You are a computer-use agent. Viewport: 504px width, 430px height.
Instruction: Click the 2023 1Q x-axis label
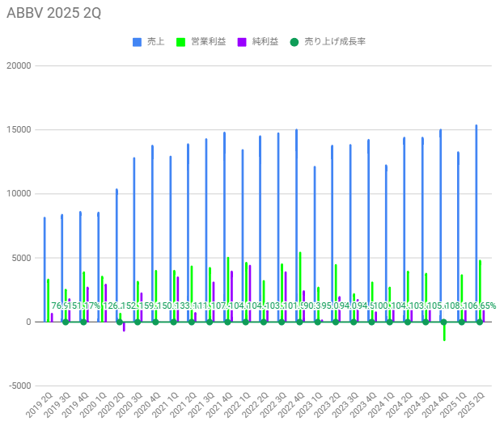[309, 405]
